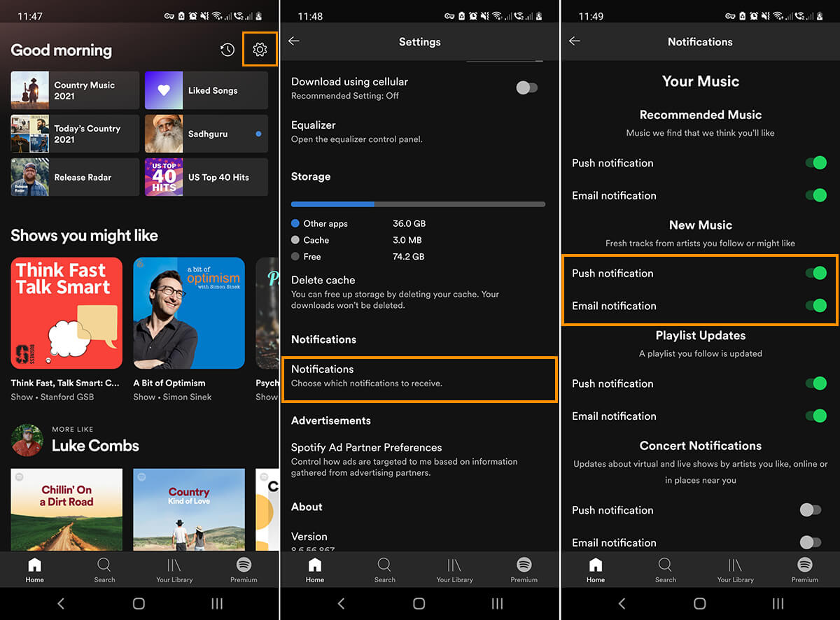Tap Android recents button under the Notifications screen

pos(778,603)
